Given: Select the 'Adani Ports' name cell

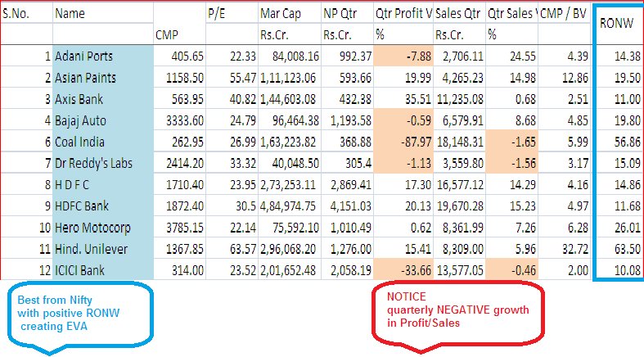Looking at the screenshot, I should pos(103,56).
